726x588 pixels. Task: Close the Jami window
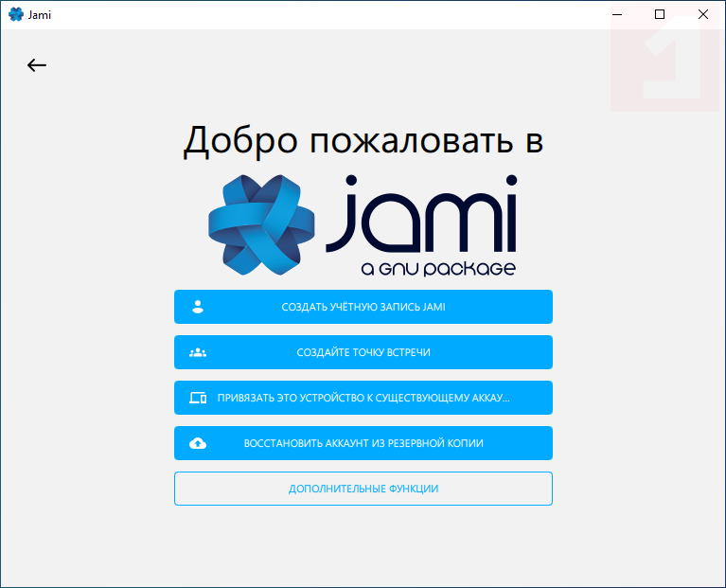703,14
